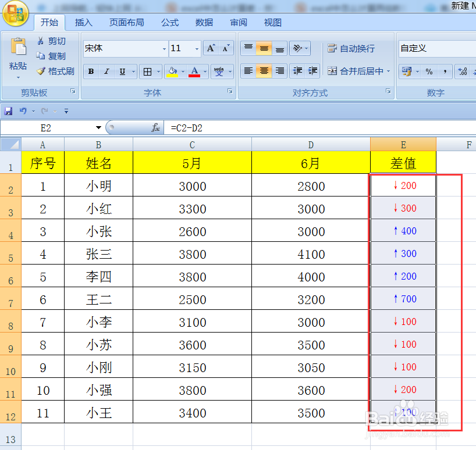Enable 自动换行 wrap text
The image size is (476, 450).
pyautogui.click(x=351, y=48)
